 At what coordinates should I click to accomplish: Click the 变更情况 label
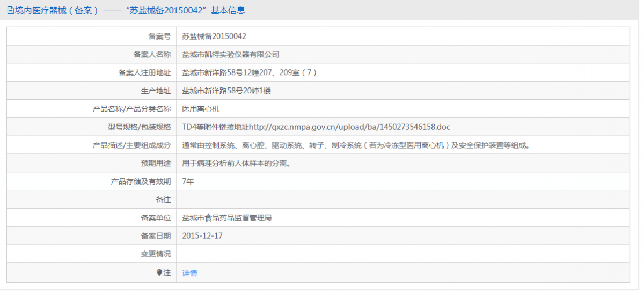click(156, 254)
